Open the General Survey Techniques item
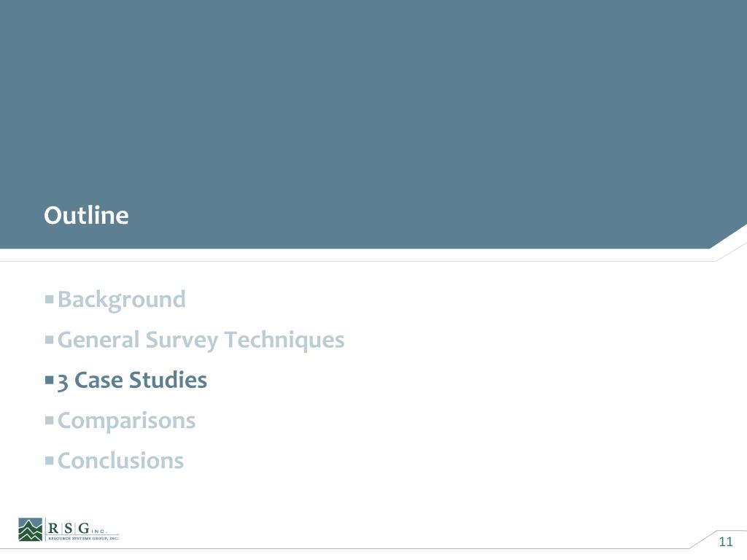 click(201, 341)
